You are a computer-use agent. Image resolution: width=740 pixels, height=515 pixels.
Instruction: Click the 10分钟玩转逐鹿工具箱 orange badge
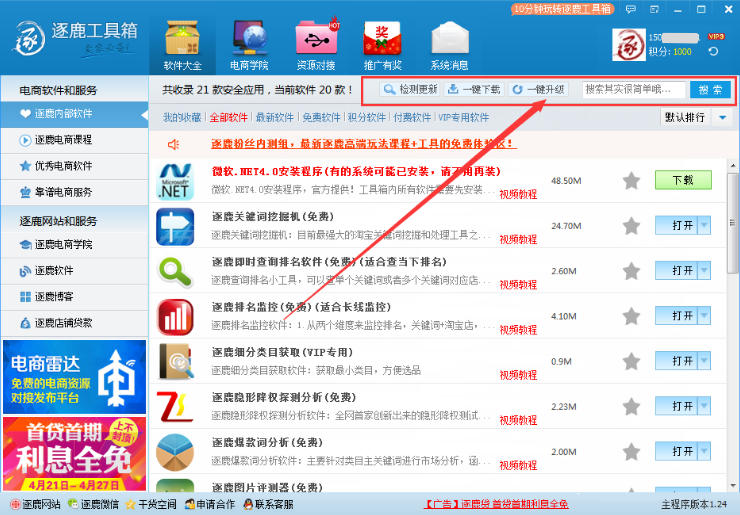pos(562,9)
